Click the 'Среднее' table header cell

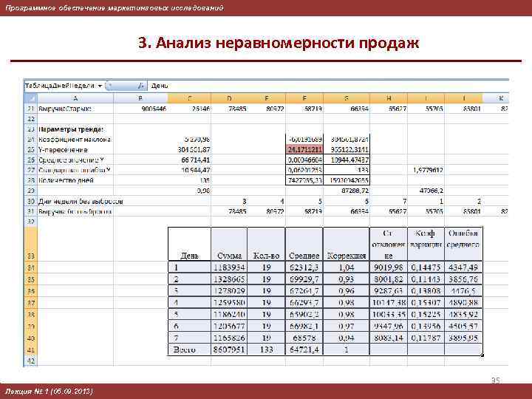(x=304, y=244)
